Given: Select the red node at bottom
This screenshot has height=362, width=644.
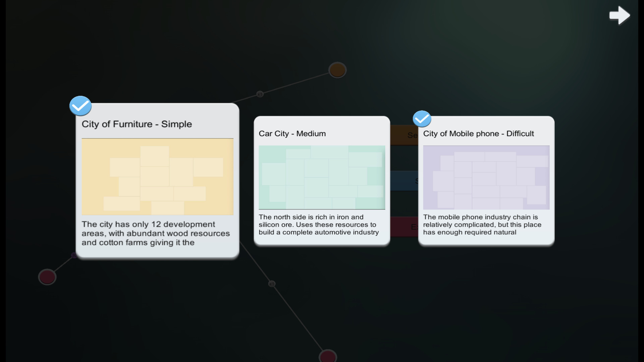Looking at the screenshot, I should click(x=328, y=356).
